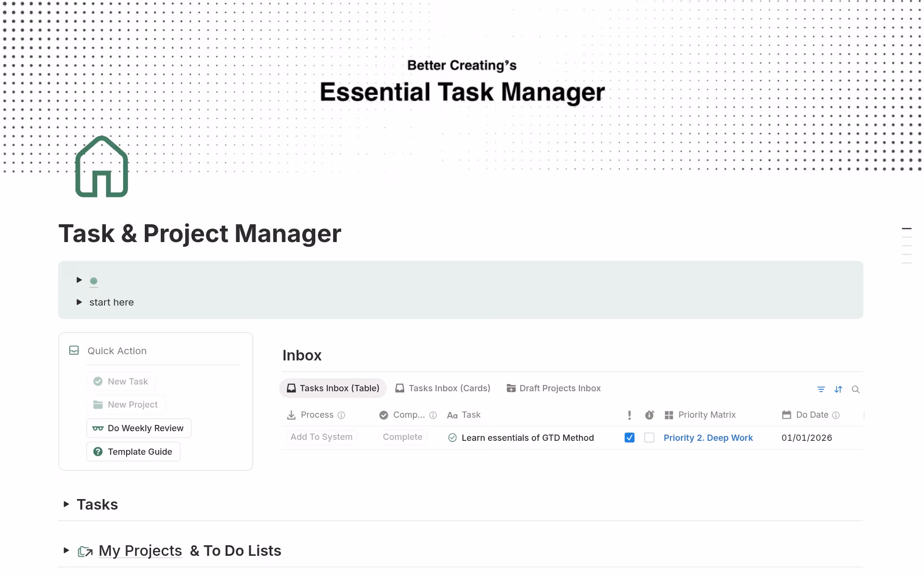Click the search icon in the Inbox view
Viewport: 924px width, 577px height.
pos(856,389)
